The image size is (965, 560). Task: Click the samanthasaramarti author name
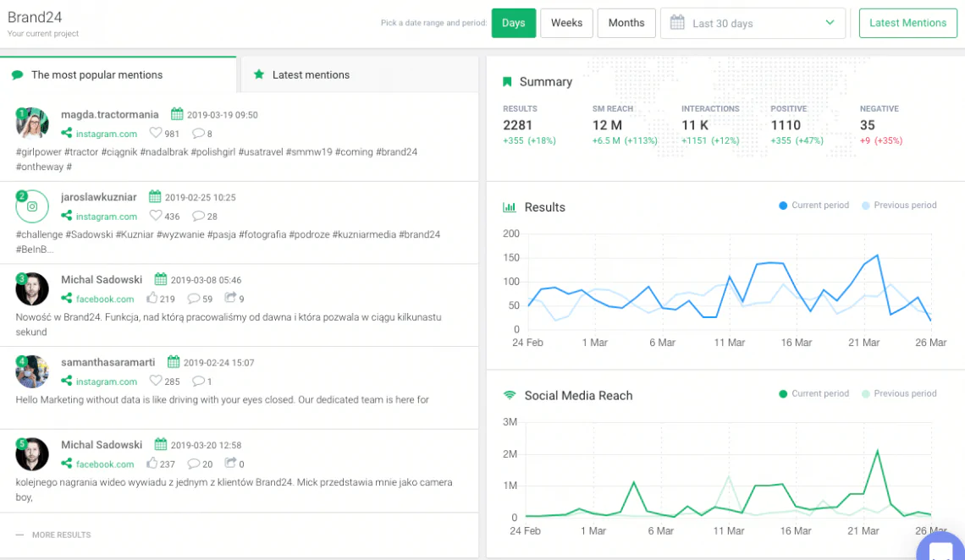[x=108, y=362]
